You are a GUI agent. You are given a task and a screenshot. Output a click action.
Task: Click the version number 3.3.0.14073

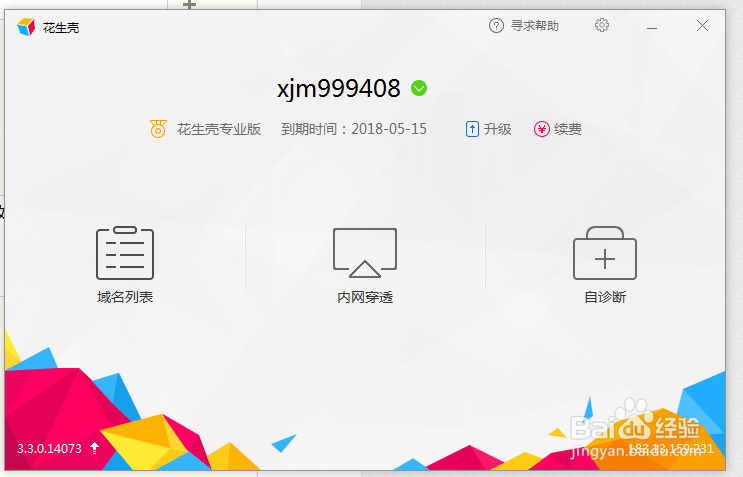click(49, 448)
